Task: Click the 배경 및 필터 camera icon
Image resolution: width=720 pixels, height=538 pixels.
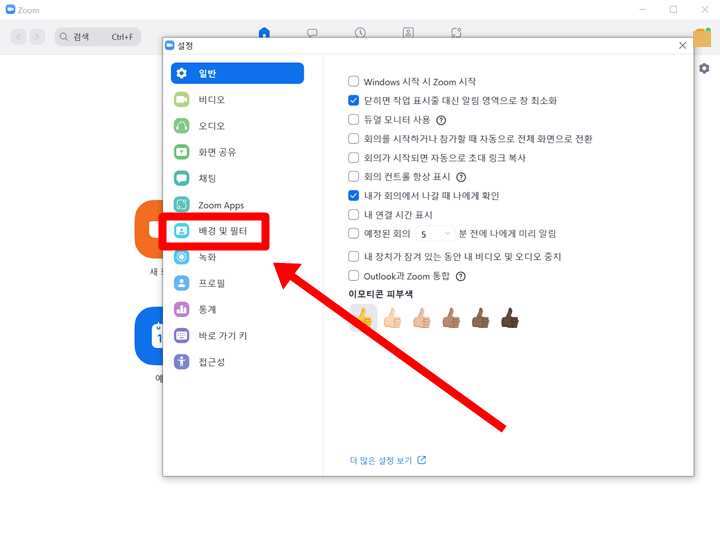Action: point(182,231)
